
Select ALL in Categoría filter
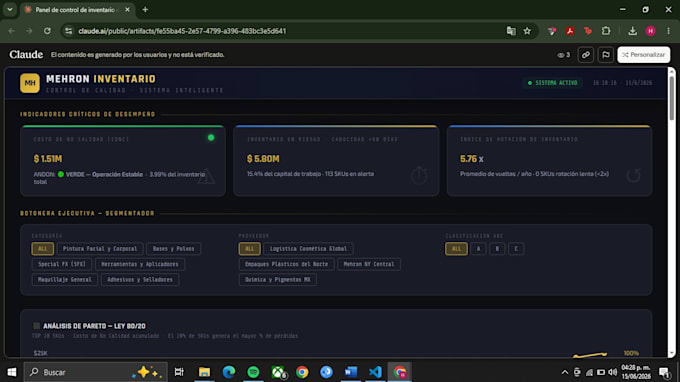point(42,248)
